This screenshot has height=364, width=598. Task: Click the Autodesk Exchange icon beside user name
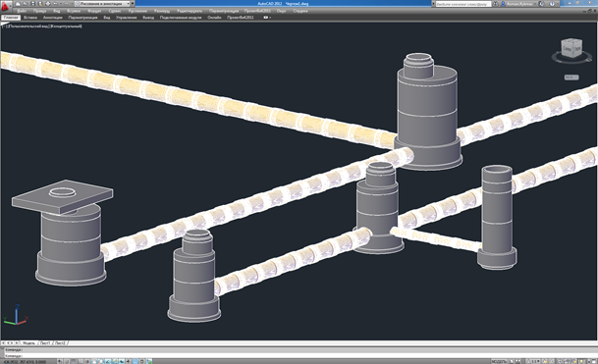[x=541, y=4]
